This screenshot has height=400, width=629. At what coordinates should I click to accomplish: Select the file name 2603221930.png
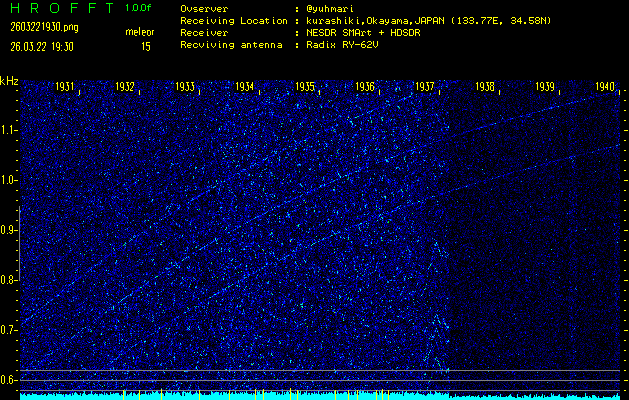45,27
